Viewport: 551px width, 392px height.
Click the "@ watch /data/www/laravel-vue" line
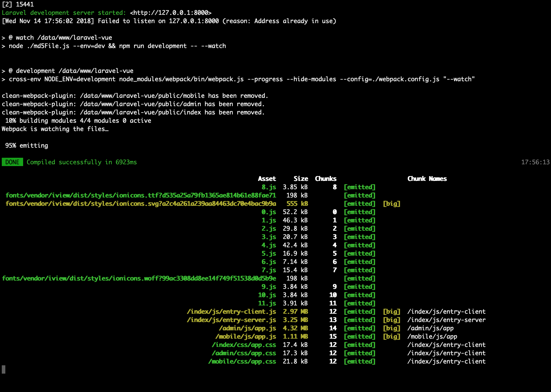click(57, 38)
